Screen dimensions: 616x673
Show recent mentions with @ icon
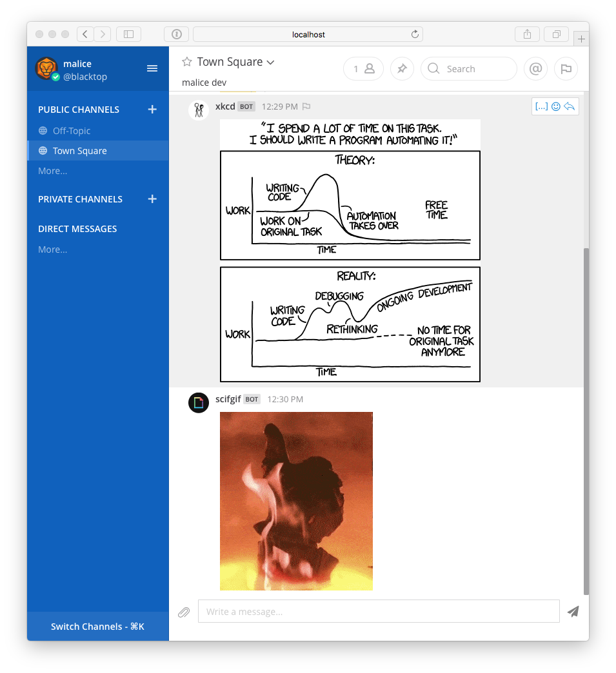click(x=535, y=69)
